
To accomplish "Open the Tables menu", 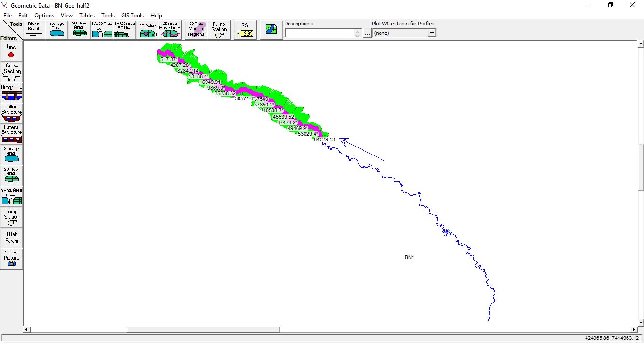I will pyautogui.click(x=87, y=16).
